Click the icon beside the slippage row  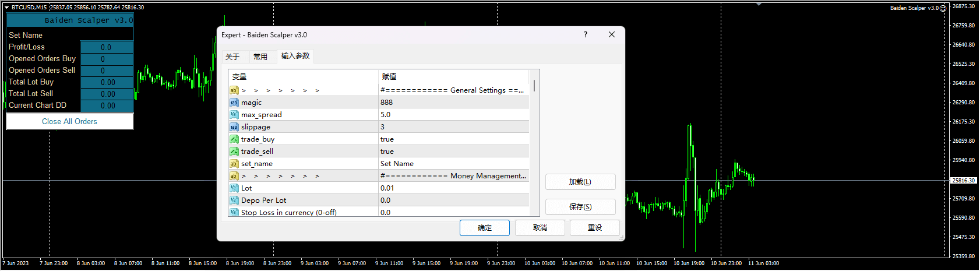234,127
